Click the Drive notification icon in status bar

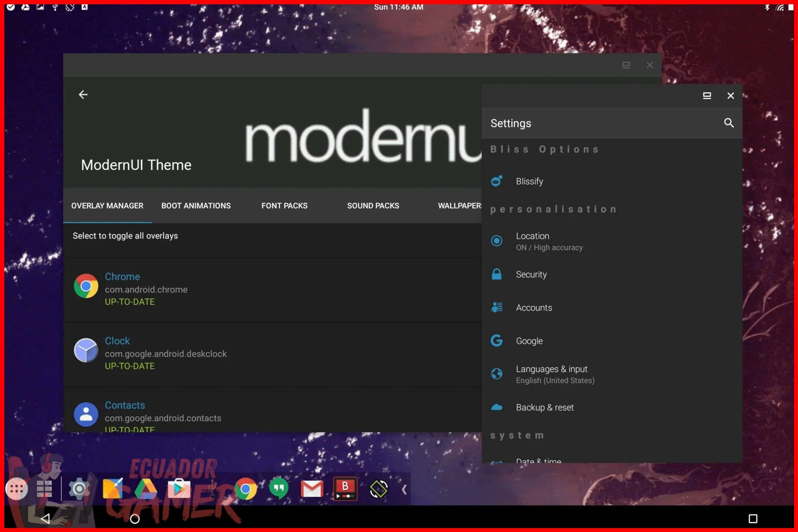[x=25, y=7]
